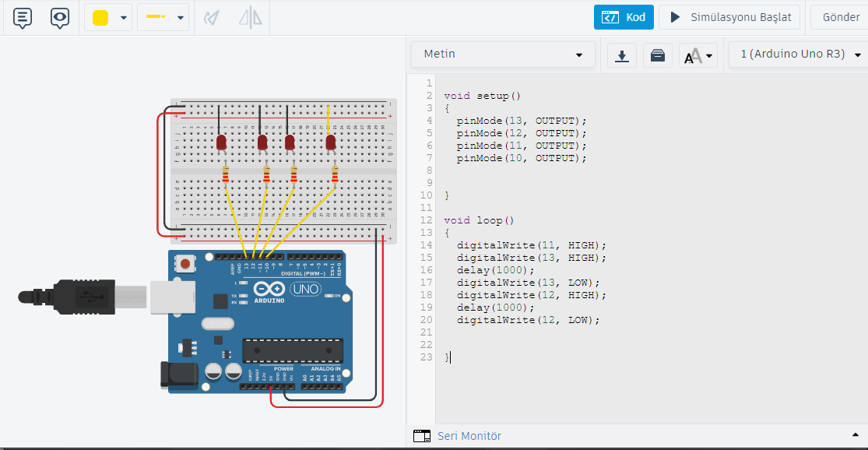Viewport: 868px width, 450px height.
Task: Select the leftmost red LED on the breadboard
Action: tap(221, 142)
